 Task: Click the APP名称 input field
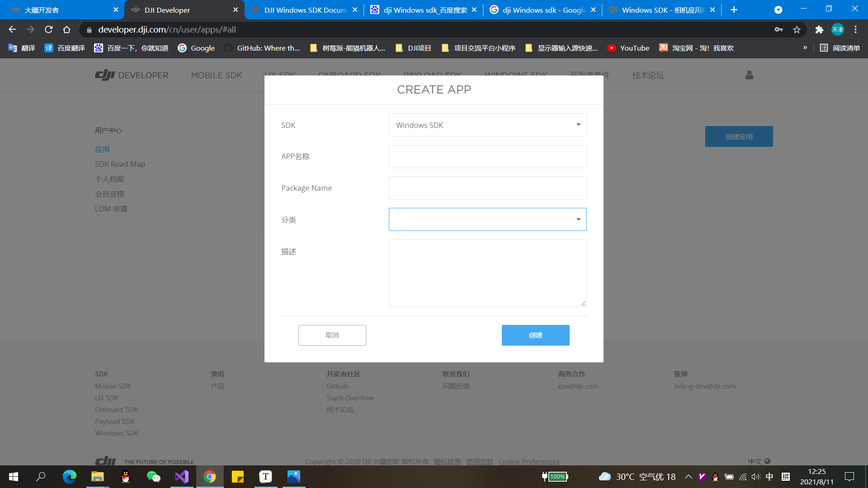point(487,156)
